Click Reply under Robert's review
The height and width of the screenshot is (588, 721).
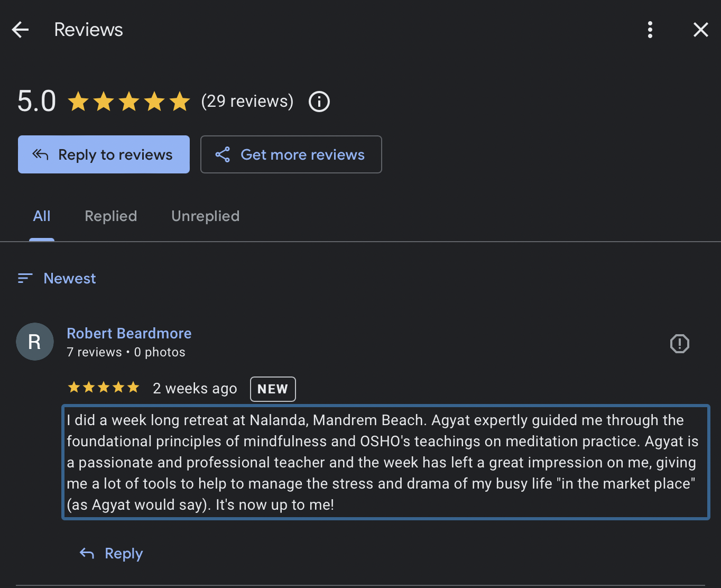pos(112,554)
